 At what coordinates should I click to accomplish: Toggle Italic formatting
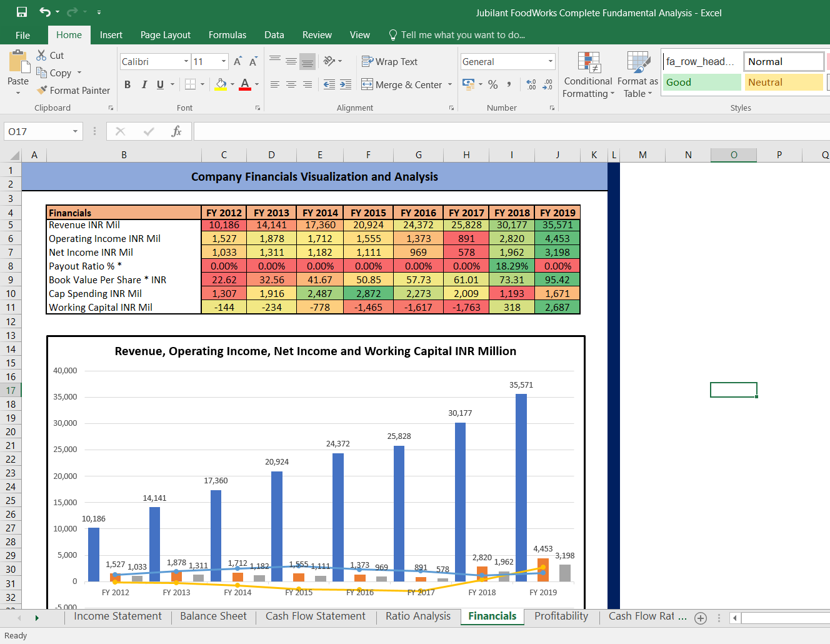point(144,84)
